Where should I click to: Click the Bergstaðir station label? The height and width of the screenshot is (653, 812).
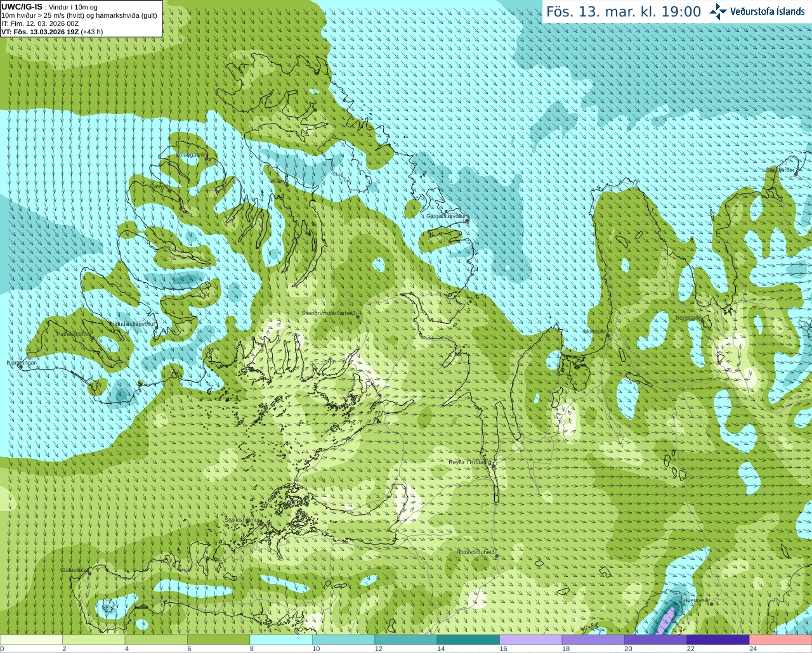pyautogui.click(x=688, y=318)
